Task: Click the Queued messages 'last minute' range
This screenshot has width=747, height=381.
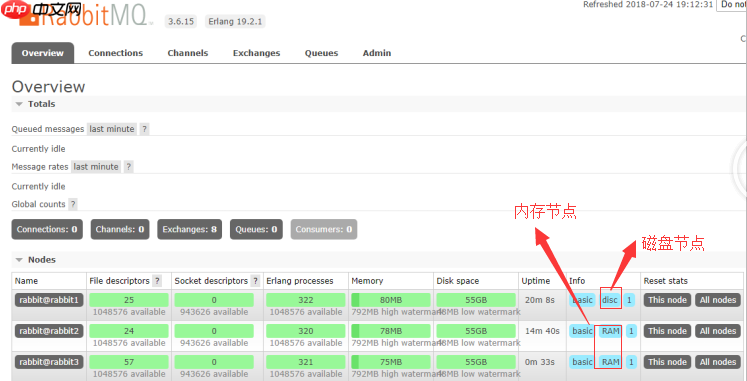Action: [111, 129]
